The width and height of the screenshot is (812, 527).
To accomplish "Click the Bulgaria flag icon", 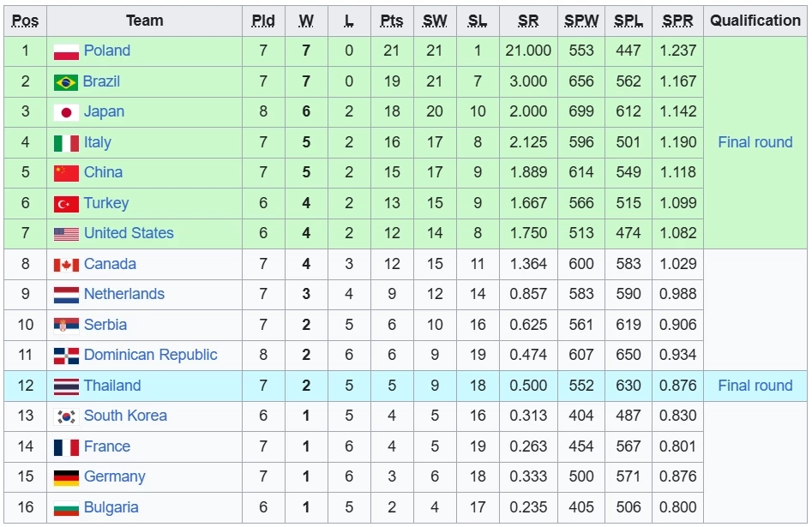I will click(x=66, y=508).
